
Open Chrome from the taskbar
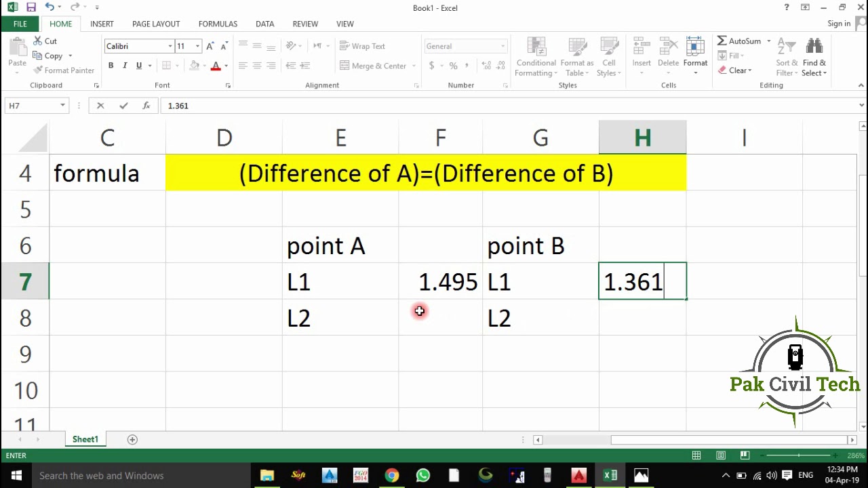click(391, 475)
